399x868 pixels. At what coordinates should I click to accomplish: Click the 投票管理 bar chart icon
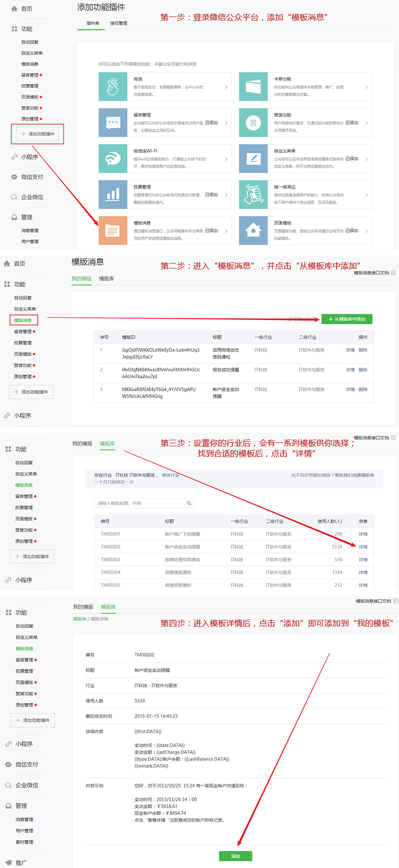[x=113, y=195]
